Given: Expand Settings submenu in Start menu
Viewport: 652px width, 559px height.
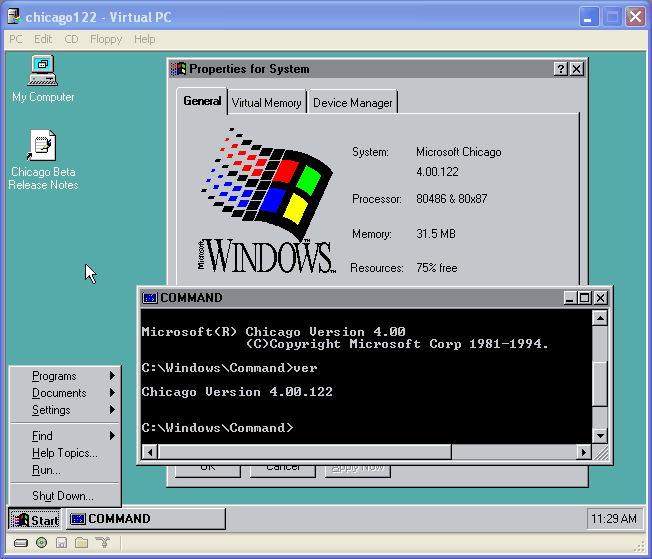Looking at the screenshot, I should (x=65, y=410).
